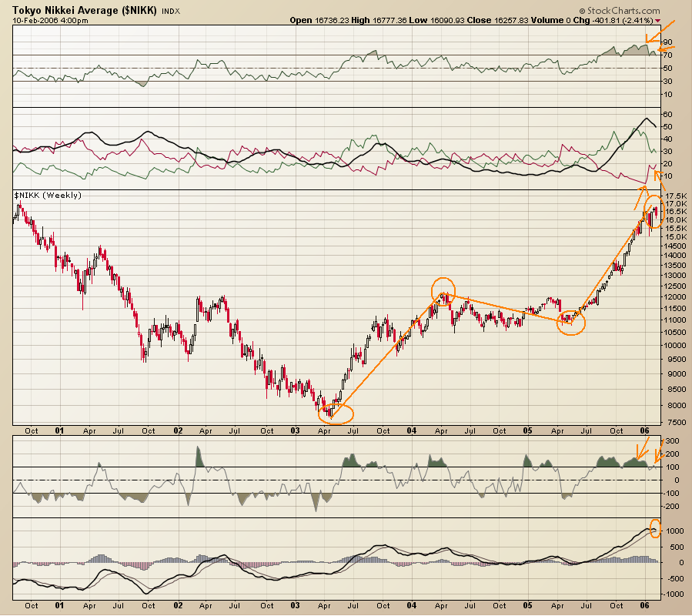Click the 13500 price axis label
Viewport: 692px width, 616px height.
(x=676, y=266)
